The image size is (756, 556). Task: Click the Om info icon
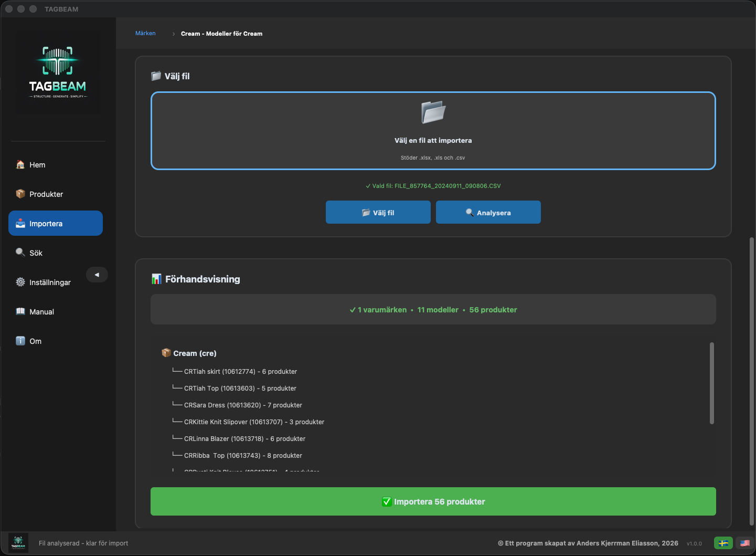(x=20, y=341)
